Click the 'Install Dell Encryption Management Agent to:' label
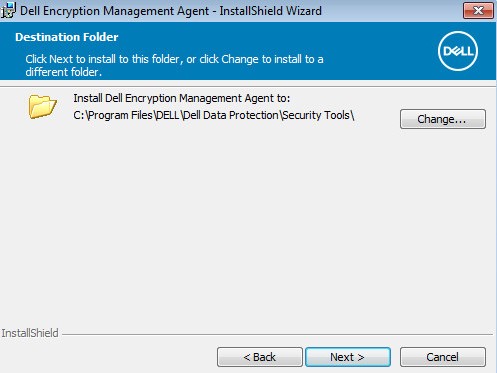 (x=182, y=98)
